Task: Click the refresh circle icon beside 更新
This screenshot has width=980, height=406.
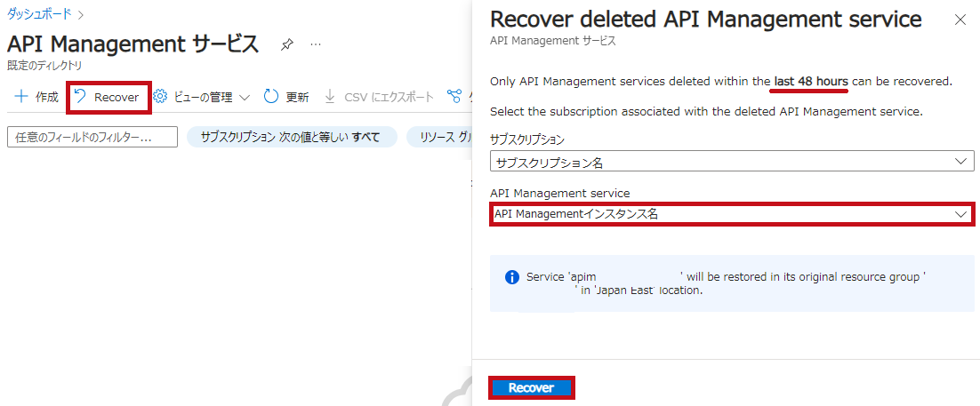Action: (270, 97)
